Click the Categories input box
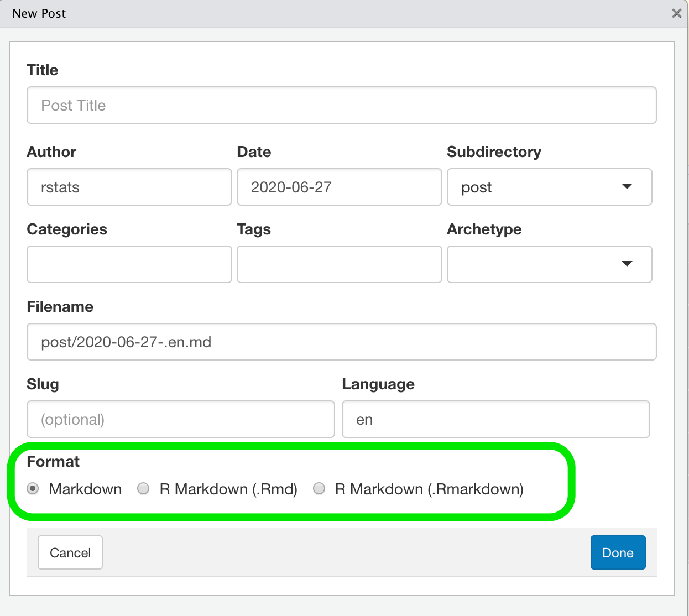Viewport: 689px width, 616px height. (x=129, y=264)
